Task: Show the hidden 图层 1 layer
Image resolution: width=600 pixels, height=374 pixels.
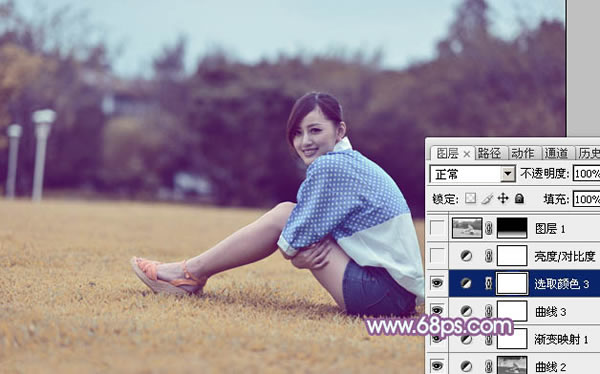Action: [437, 228]
